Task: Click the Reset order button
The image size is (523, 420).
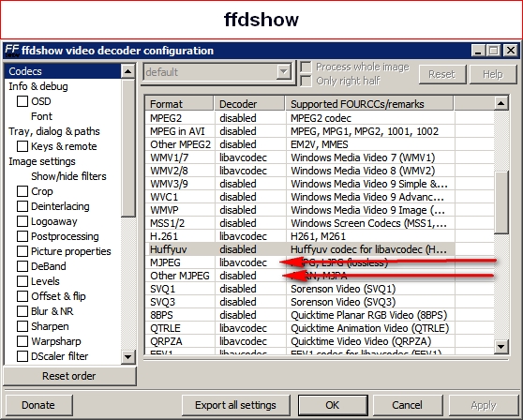Action: [x=69, y=376]
